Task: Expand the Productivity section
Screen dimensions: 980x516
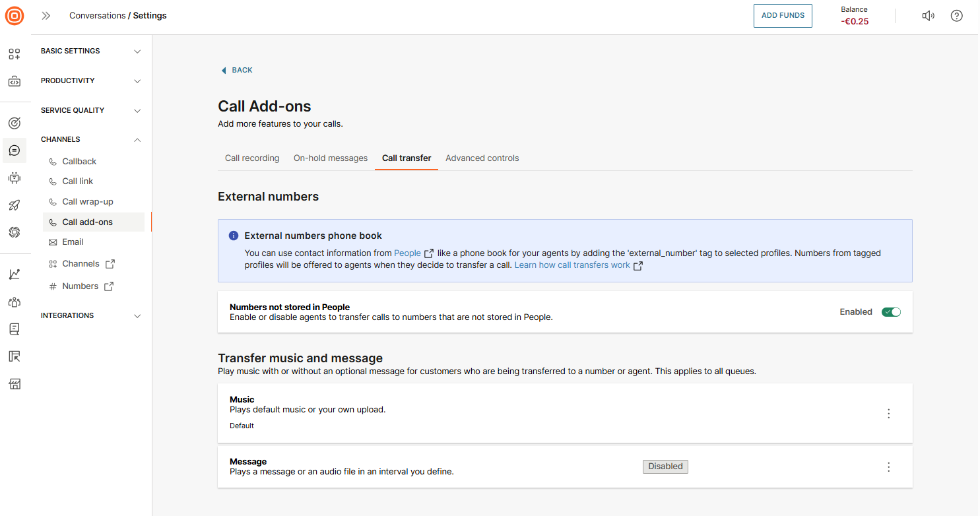Action: click(x=91, y=81)
